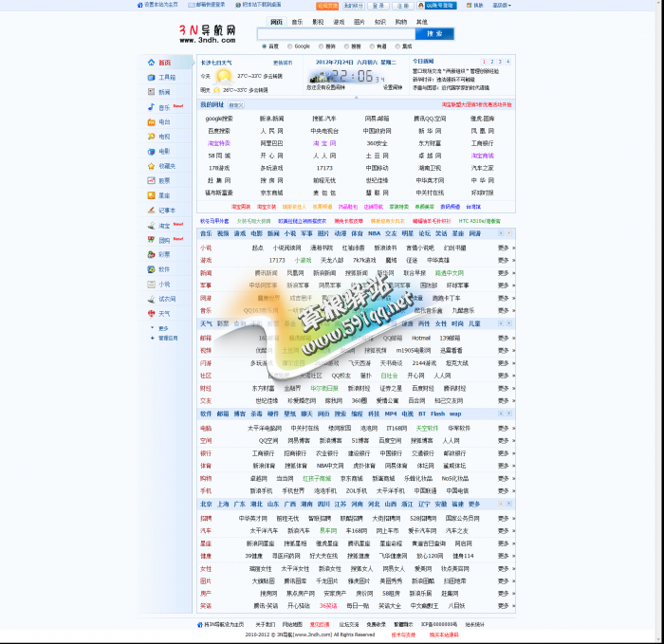Switch to the 影视 search tab
664x644 pixels.
pyautogui.click(x=318, y=22)
